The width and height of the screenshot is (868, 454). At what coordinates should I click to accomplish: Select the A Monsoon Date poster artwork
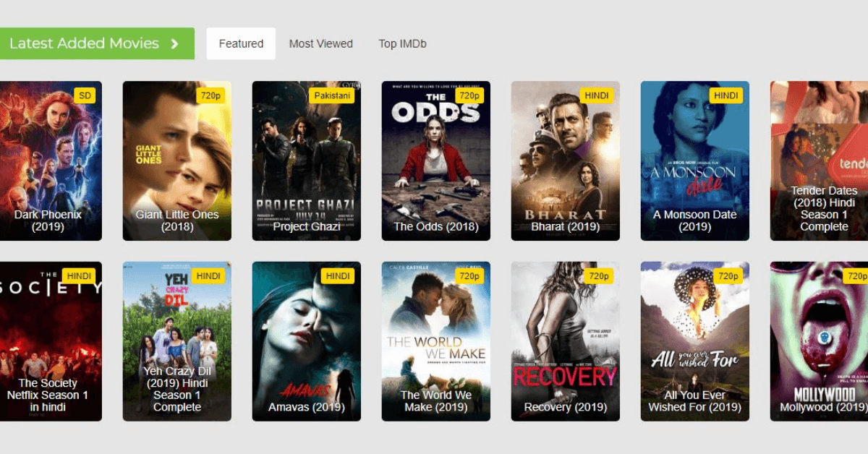(695, 160)
